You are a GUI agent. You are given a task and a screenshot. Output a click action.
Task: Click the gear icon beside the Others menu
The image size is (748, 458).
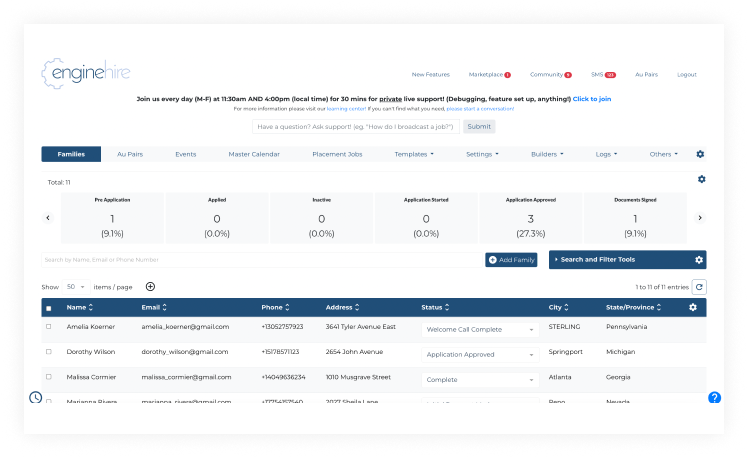(x=700, y=154)
